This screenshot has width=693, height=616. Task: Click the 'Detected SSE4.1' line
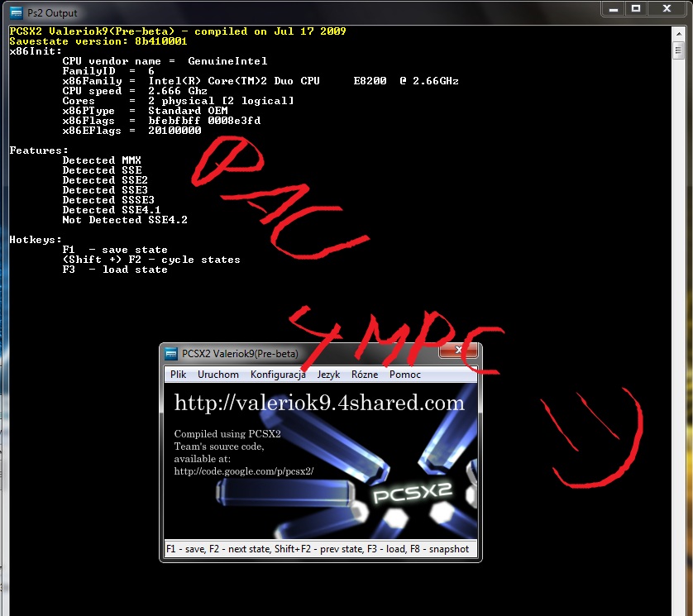tap(112, 210)
